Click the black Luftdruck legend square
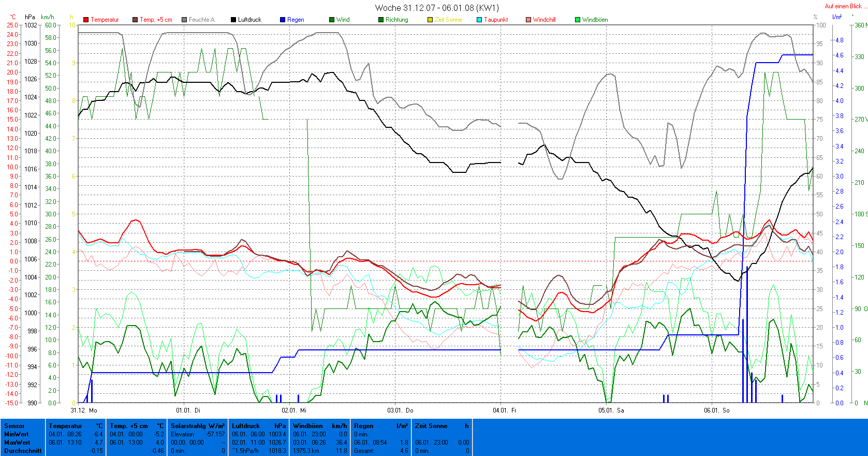 click(233, 20)
